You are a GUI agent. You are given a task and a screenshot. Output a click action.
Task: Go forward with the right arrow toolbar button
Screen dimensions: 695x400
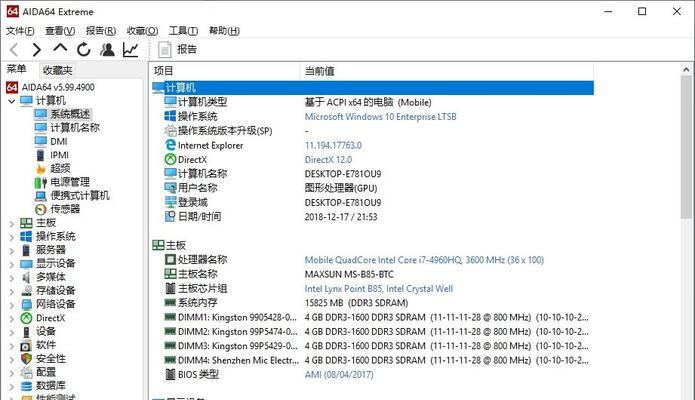[37, 50]
